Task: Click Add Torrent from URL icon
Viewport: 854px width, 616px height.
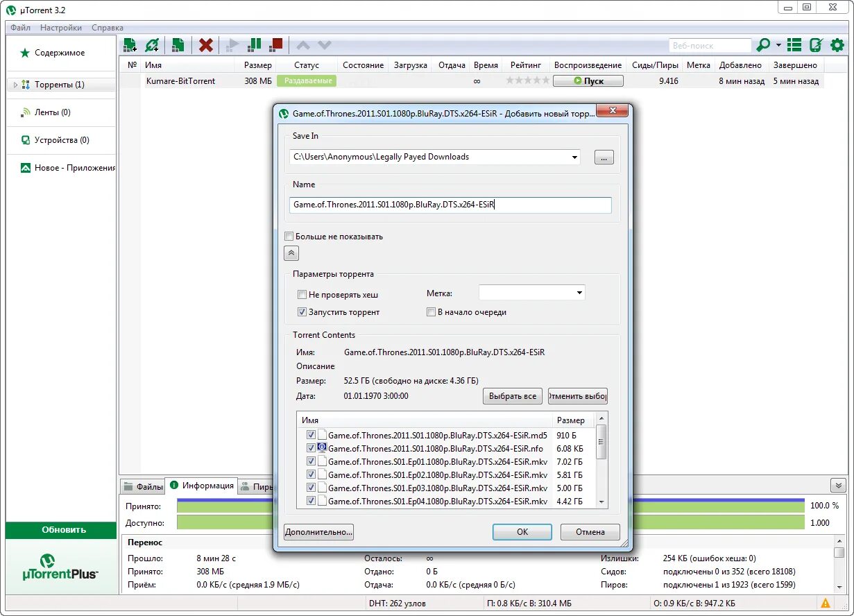Action: (152, 45)
